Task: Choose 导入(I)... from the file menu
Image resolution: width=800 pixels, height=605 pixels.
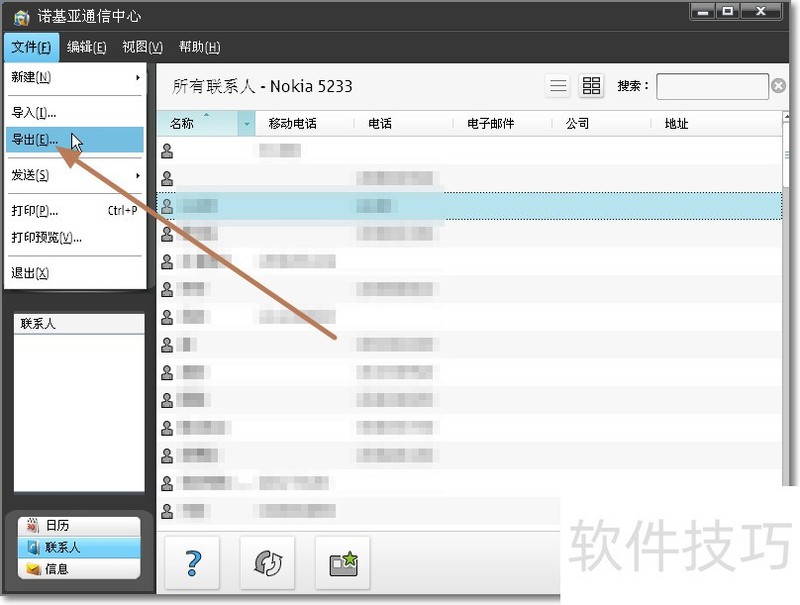Action: click(74, 113)
